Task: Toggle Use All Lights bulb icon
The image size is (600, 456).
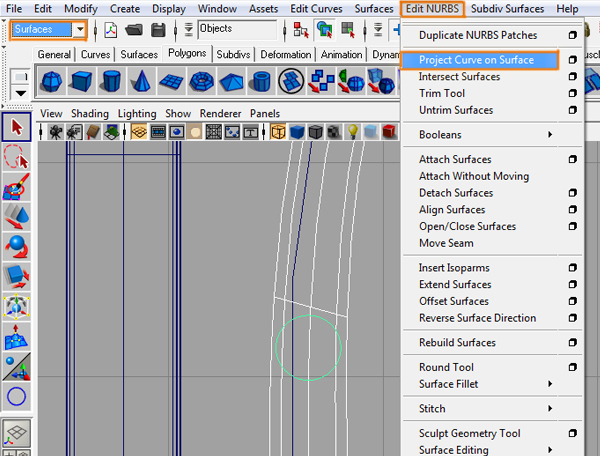Action: [352, 132]
